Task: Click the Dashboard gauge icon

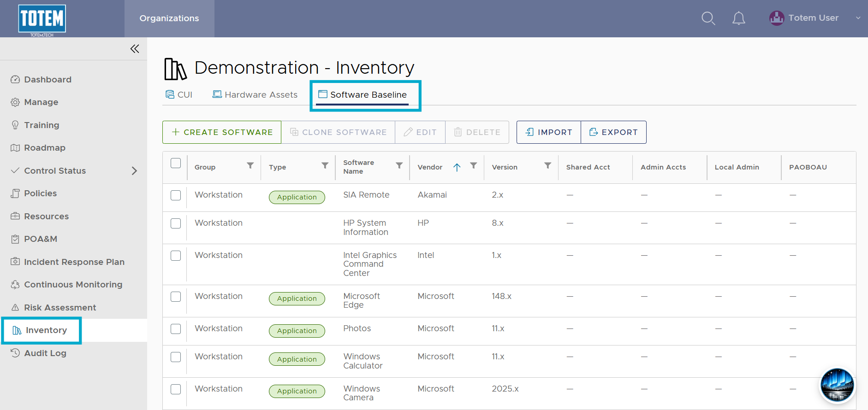Action: click(x=15, y=80)
